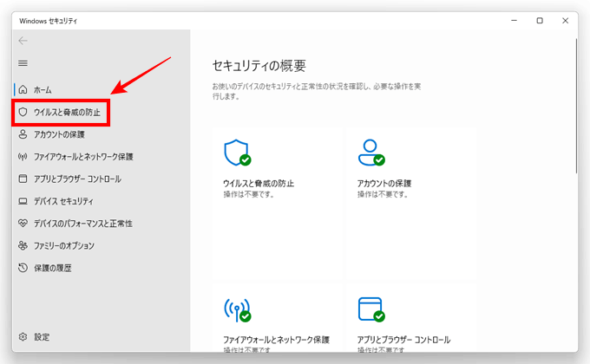The image size is (590, 364).
Task: Toggle the hamburger navigation menu
Action: click(x=23, y=63)
